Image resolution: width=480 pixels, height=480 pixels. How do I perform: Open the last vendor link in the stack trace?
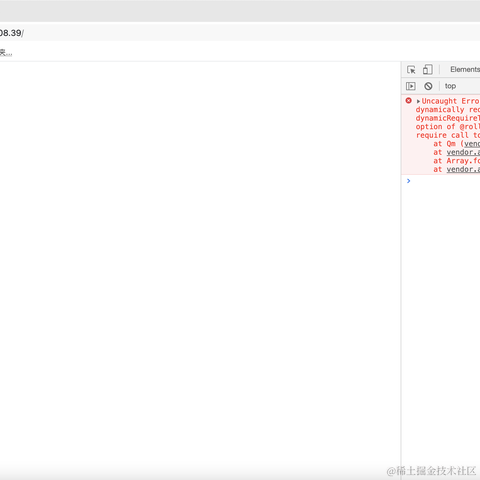click(463, 169)
